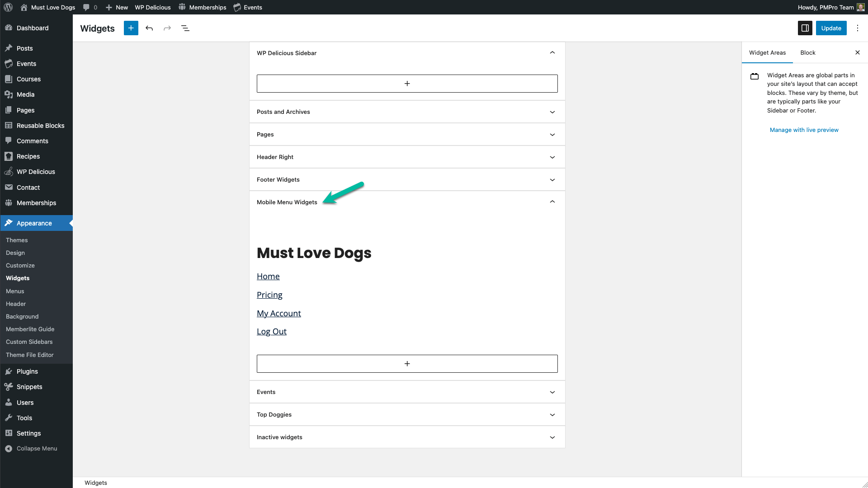Image resolution: width=868 pixels, height=488 pixels.
Task: Open Settings menu
Action: point(36,433)
